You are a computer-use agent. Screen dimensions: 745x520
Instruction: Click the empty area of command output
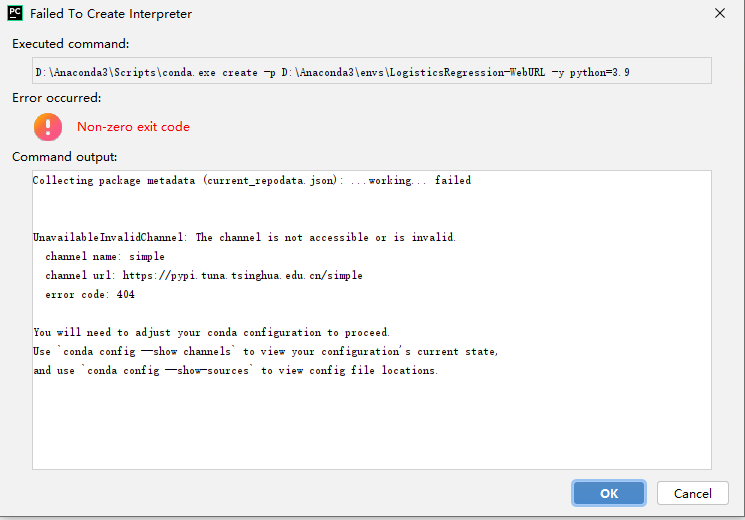click(x=371, y=420)
